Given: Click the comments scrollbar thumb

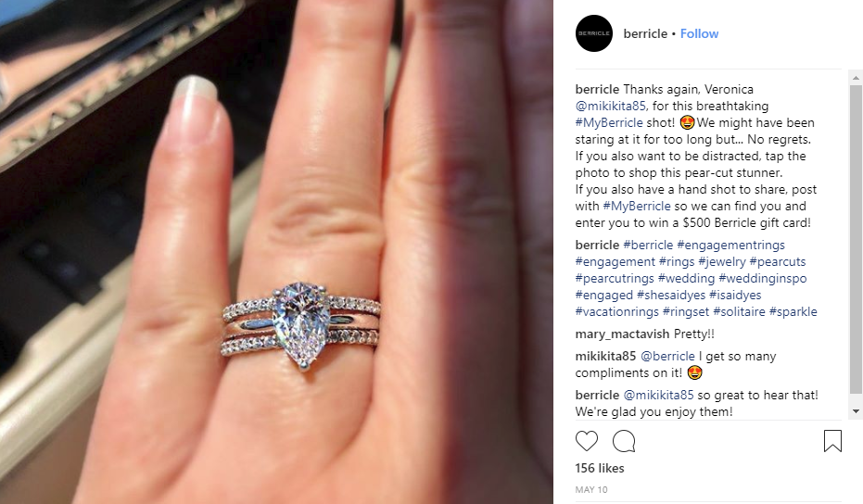Looking at the screenshot, I should click(856, 240).
